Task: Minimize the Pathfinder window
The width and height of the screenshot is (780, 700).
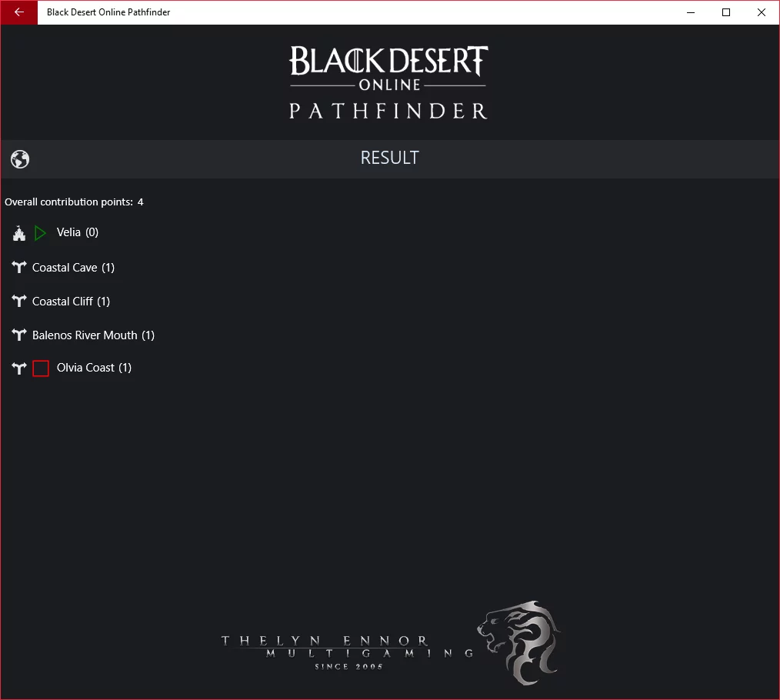Action: point(691,12)
